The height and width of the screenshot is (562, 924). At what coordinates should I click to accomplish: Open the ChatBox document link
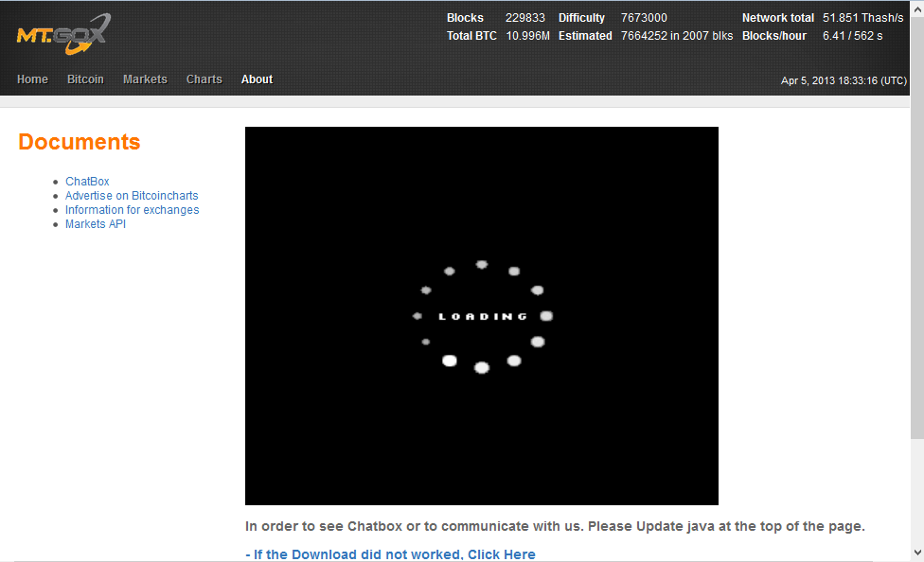click(x=86, y=181)
